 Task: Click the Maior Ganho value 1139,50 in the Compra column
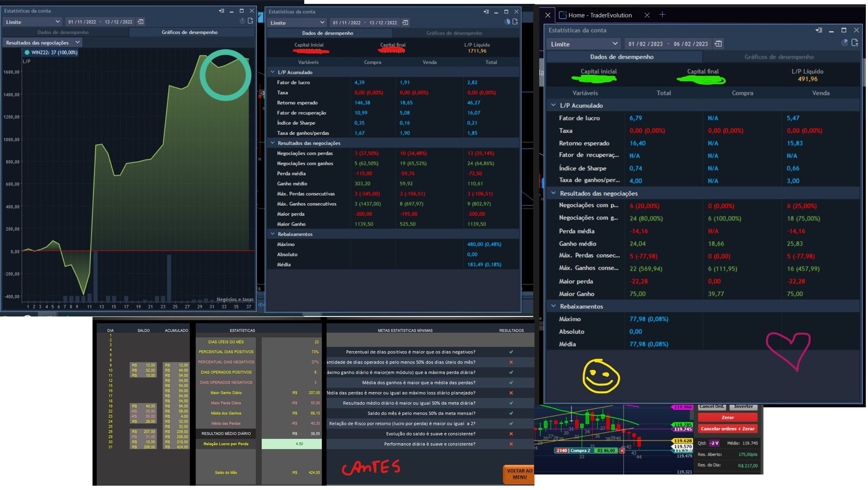coord(364,224)
